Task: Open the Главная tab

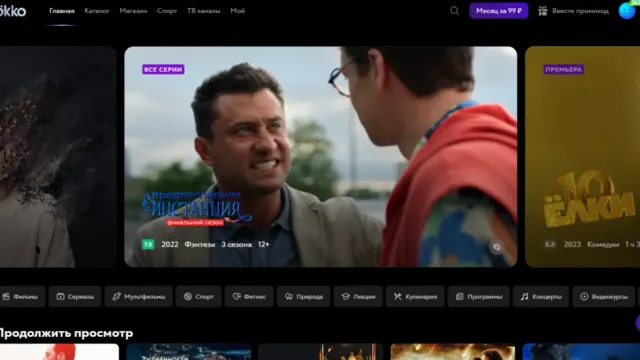Action: (x=62, y=11)
